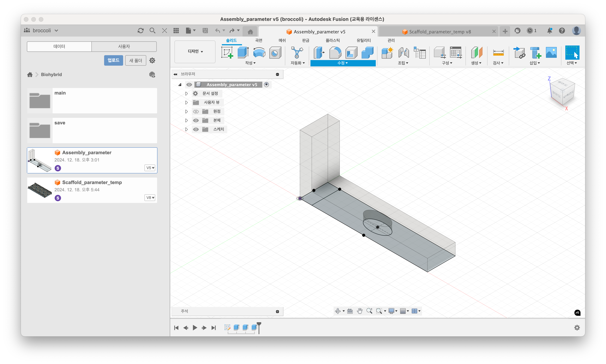This screenshot has height=364, width=606.
Task: Click the Fillet tool icon
Action: point(335,52)
